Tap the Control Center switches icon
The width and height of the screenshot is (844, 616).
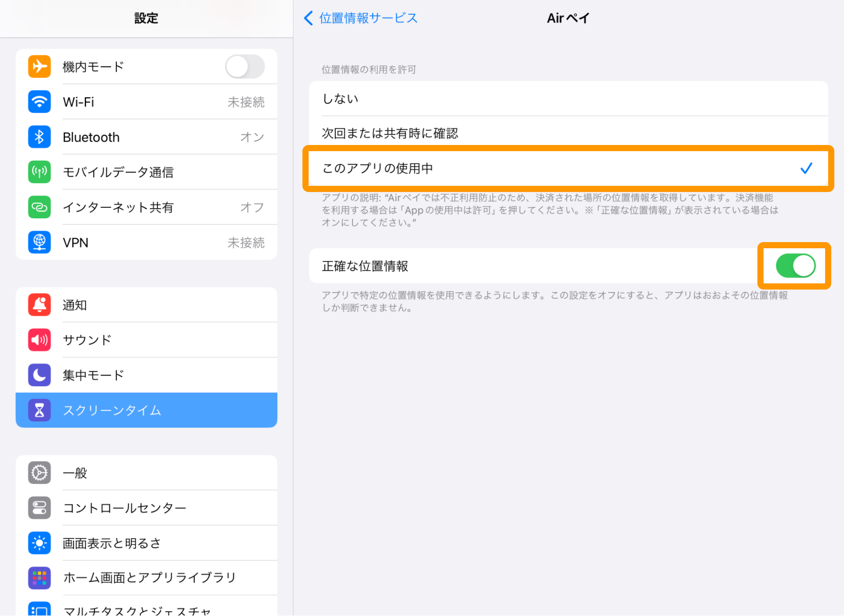[39, 508]
